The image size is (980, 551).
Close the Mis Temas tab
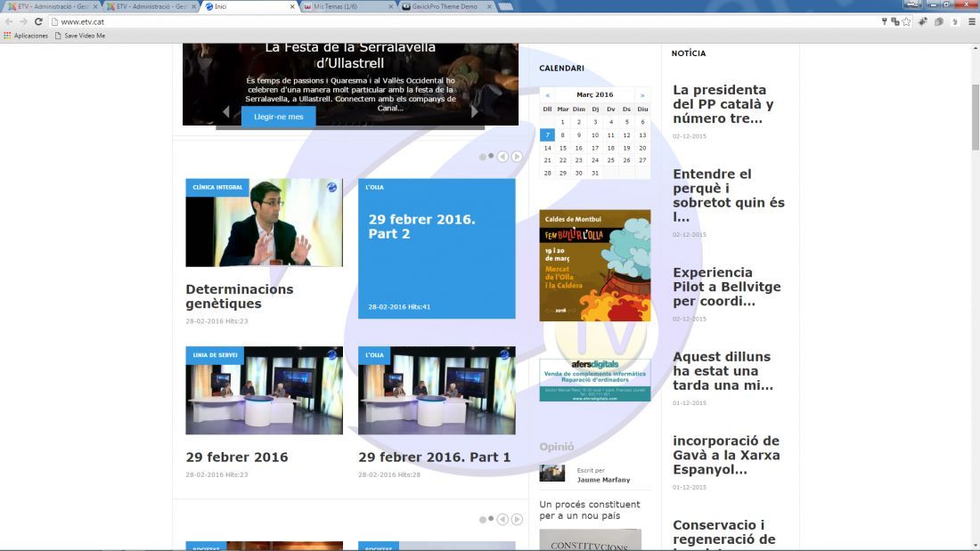click(x=390, y=6)
